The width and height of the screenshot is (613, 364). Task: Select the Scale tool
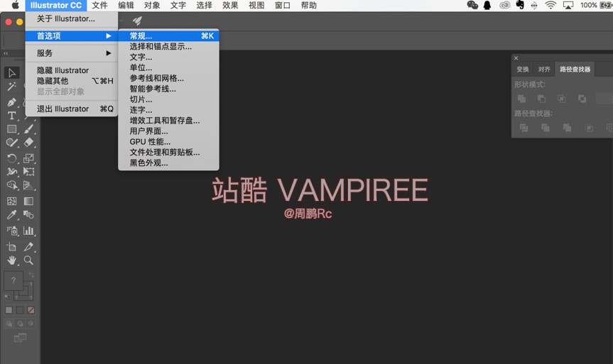(x=28, y=158)
